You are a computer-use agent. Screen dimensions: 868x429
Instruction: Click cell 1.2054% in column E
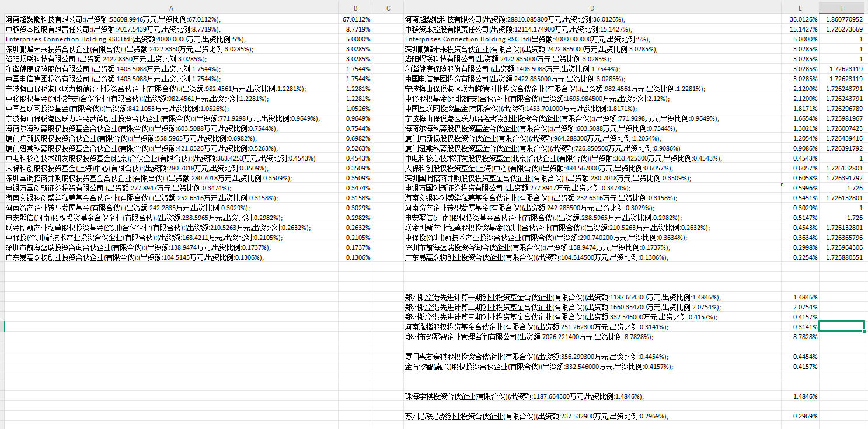coord(800,138)
